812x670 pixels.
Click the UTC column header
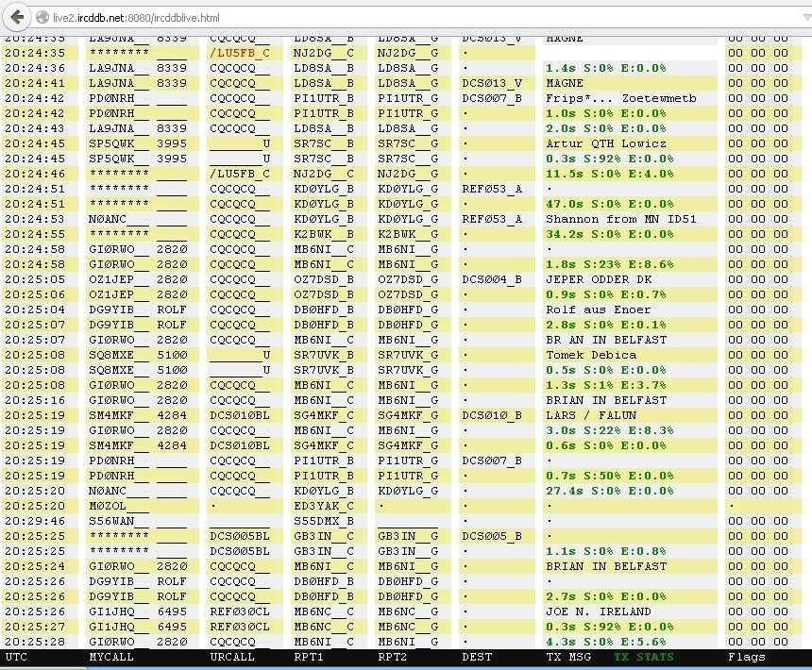coord(16,657)
